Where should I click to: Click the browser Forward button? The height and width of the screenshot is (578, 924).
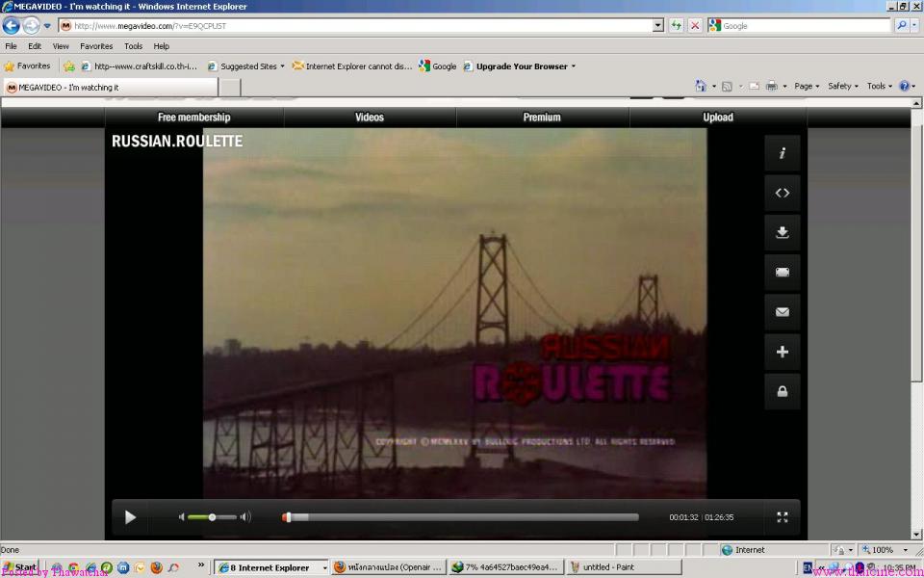coord(31,25)
